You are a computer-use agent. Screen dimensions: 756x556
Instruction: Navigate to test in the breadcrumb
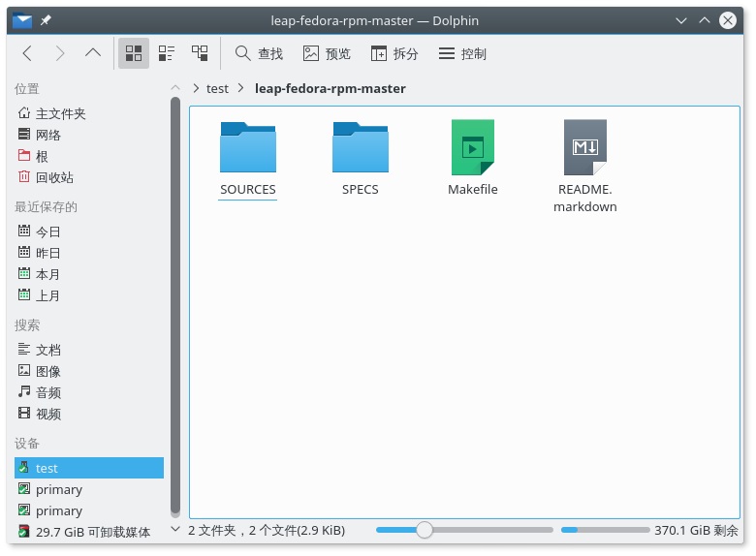tap(217, 89)
